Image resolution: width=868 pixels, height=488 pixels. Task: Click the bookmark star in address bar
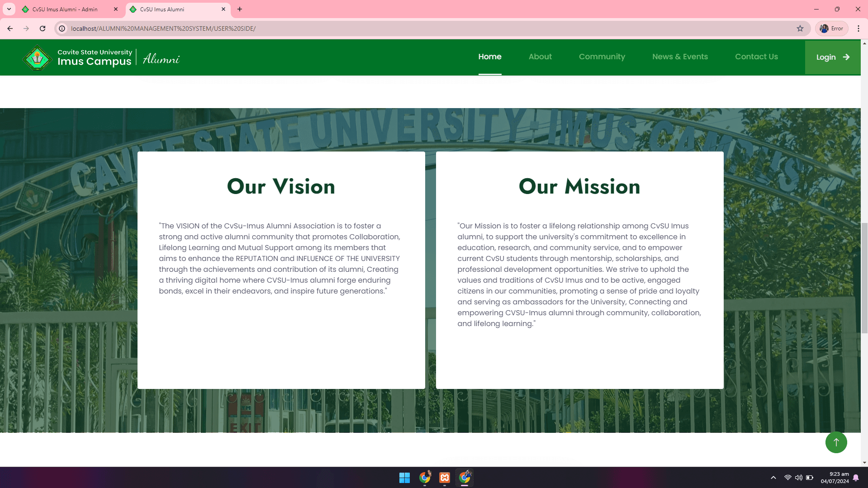(801, 28)
